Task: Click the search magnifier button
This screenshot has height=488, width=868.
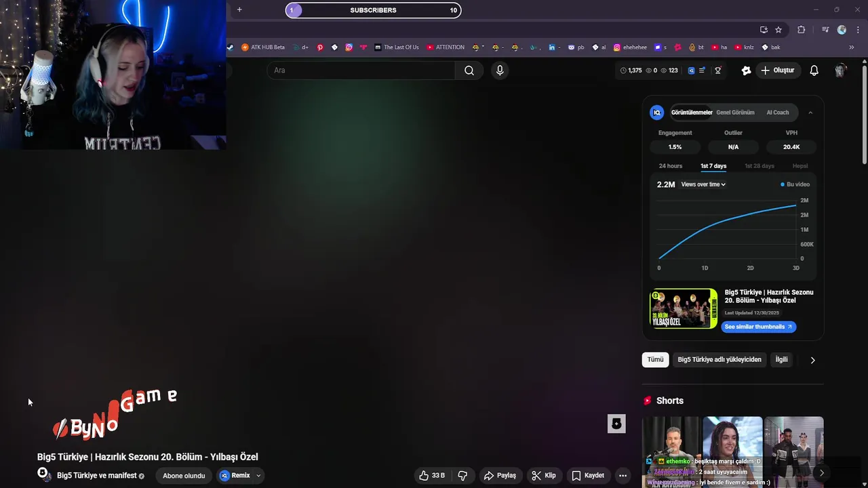Action: [469, 70]
